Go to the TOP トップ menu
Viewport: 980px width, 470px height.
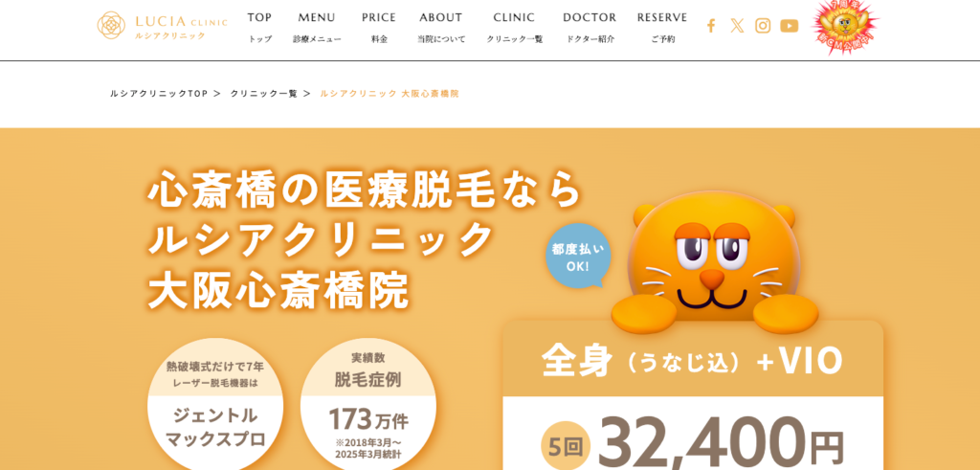click(x=259, y=28)
